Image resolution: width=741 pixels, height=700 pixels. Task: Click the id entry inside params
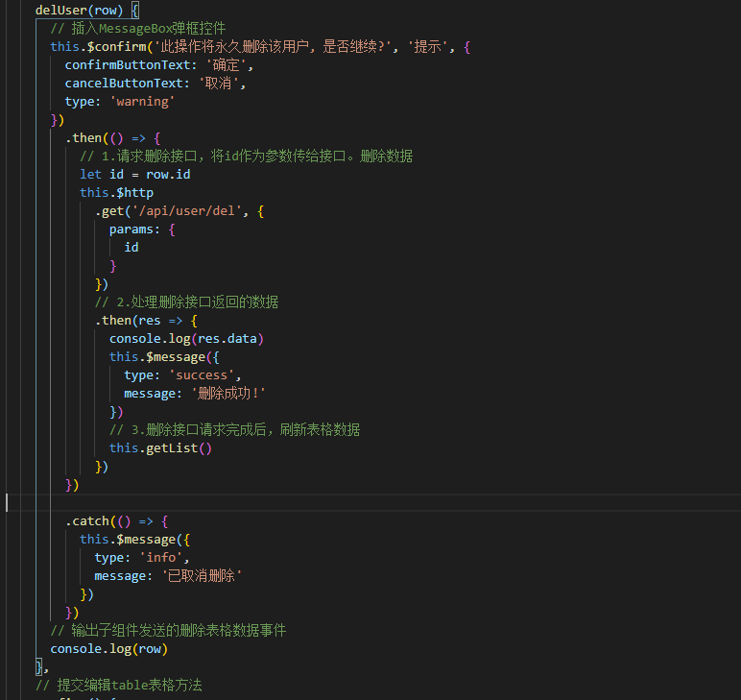pos(131,248)
